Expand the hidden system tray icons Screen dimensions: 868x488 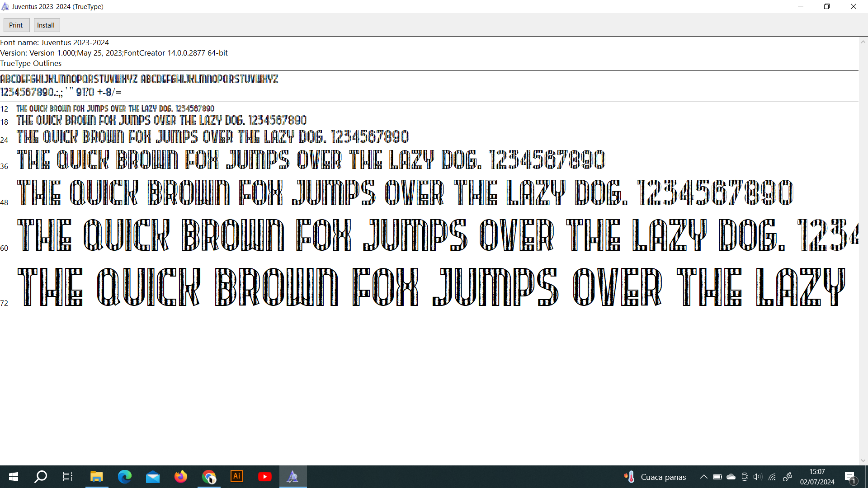click(x=703, y=477)
